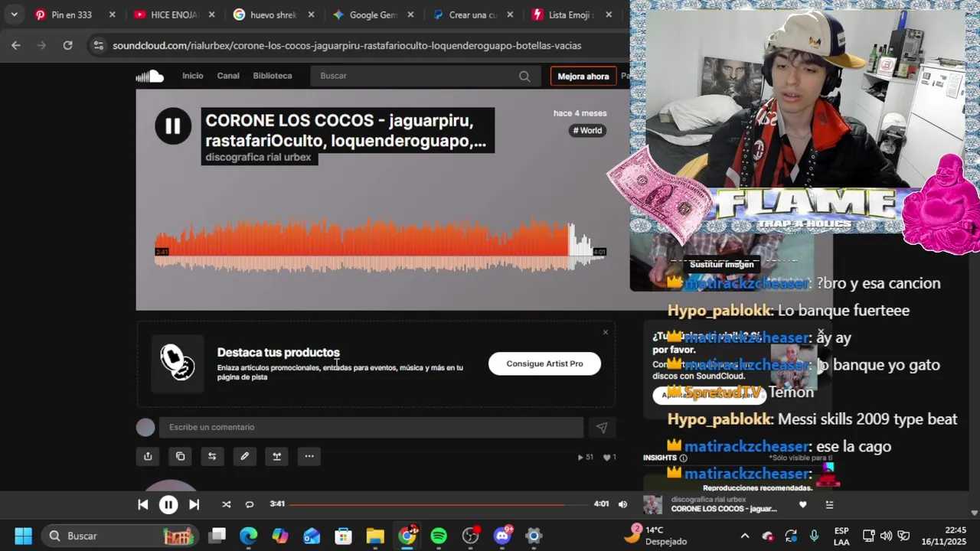Image resolution: width=980 pixels, height=551 pixels.
Task: Open the CORONE LOS COCOS track title
Action: (348, 130)
